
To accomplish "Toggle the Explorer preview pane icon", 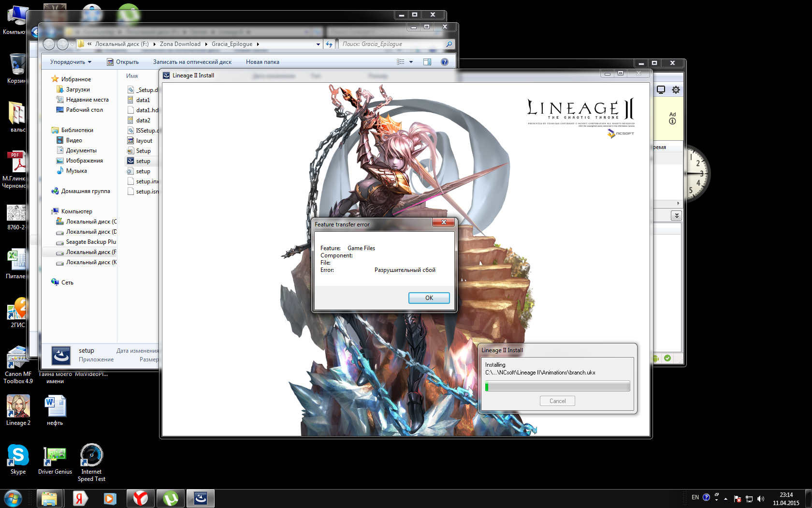I will pyautogui.click(x=427, y=62).
